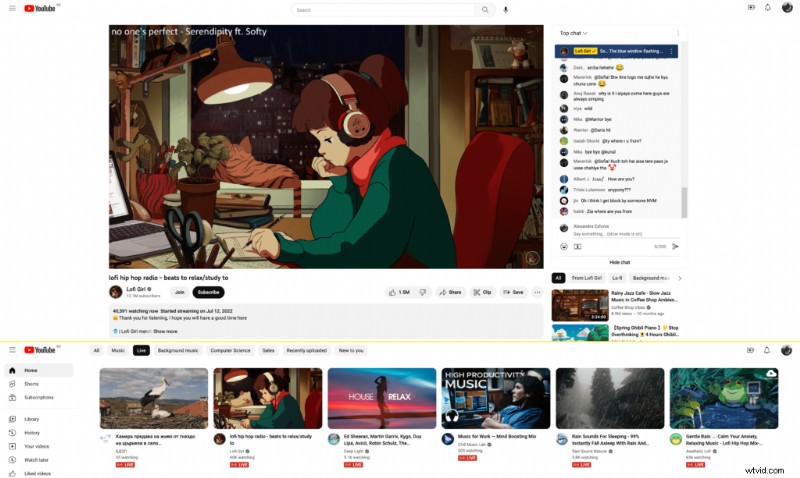Screen dimensions: 800x478
Task: Subscribe to Lofi Girl
Action: click(208, 292)
